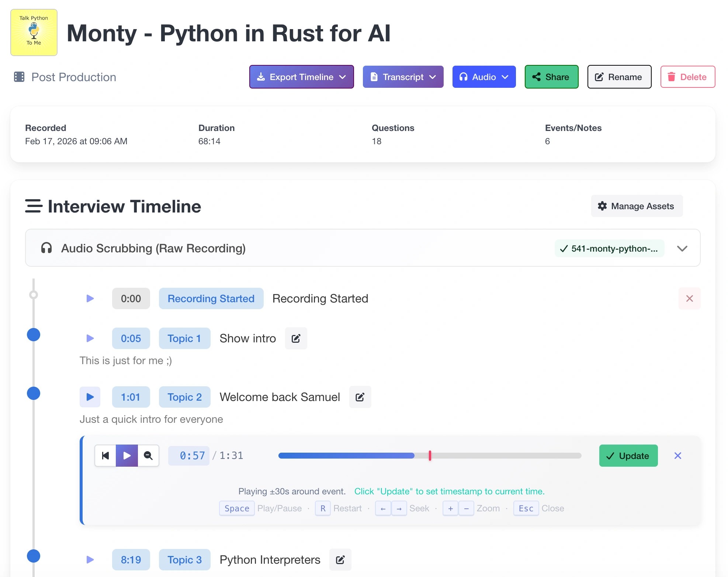Edit the "Show intro" topic with the pencil icon
728x577 pixels.
tap(296, 338)
